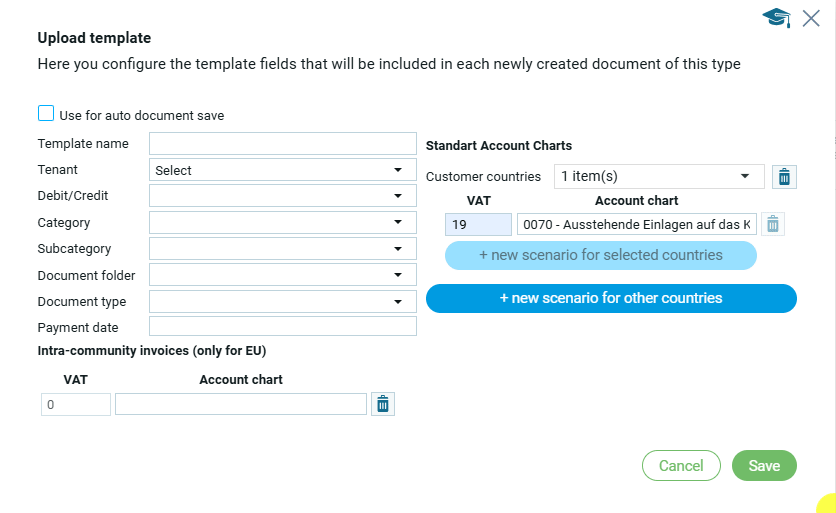The height and width of the screenshot is (513, 836).
Task: Delete the intra-community invoice VAT row
Action: point(383,404)
